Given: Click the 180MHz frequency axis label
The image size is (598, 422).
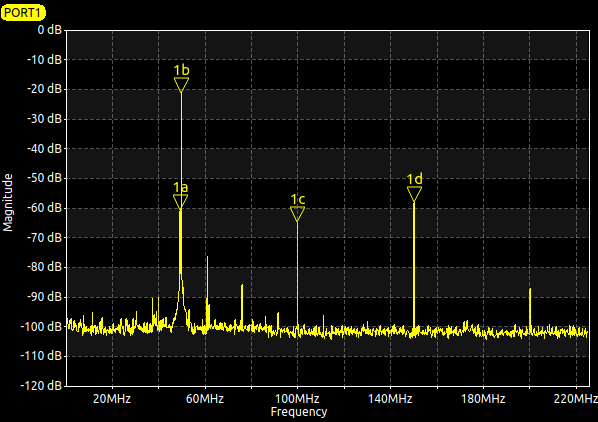Looking at the screenshot, I should tap(483, 399).
